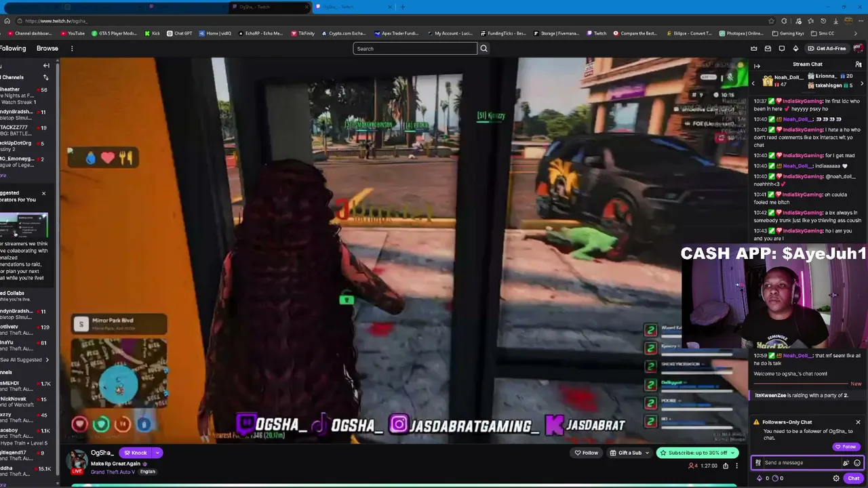The width and height of the screenshot is (868, 488).
Task: Open the notifications inbox icon
Action: click(768, 49)
